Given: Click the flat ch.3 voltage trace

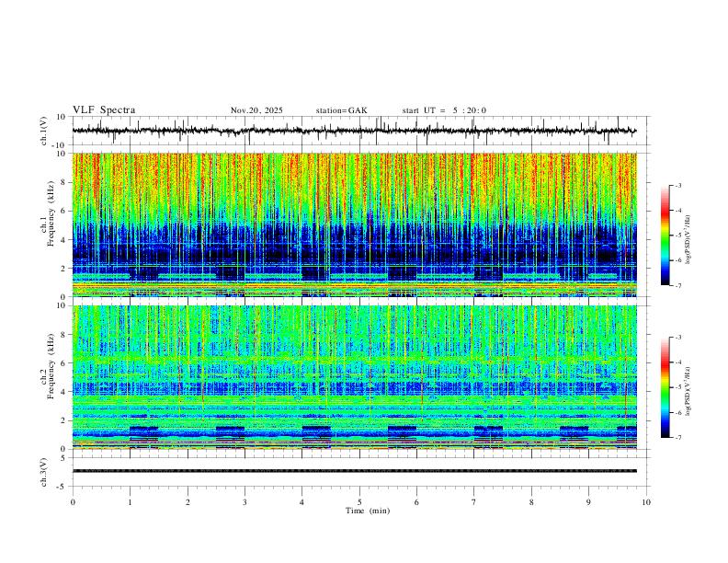Looking at the screenshot, I should (x=354, y=471).
